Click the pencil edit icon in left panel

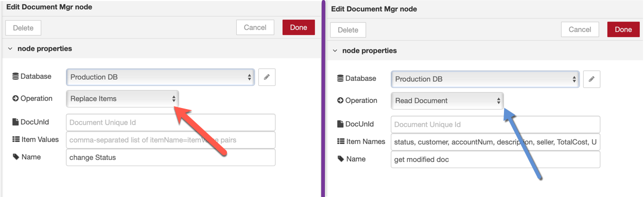point(267,77)
